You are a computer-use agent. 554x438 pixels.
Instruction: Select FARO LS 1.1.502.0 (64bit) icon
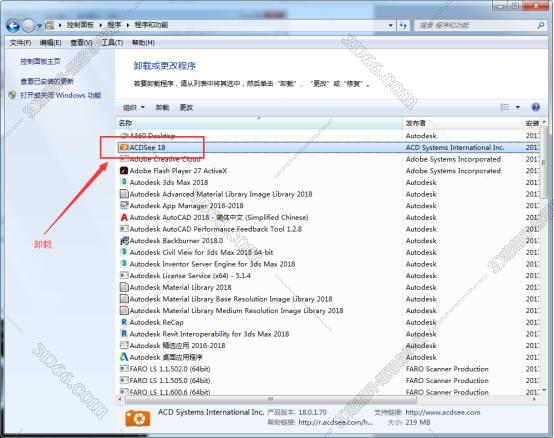(x=124, y=369)
